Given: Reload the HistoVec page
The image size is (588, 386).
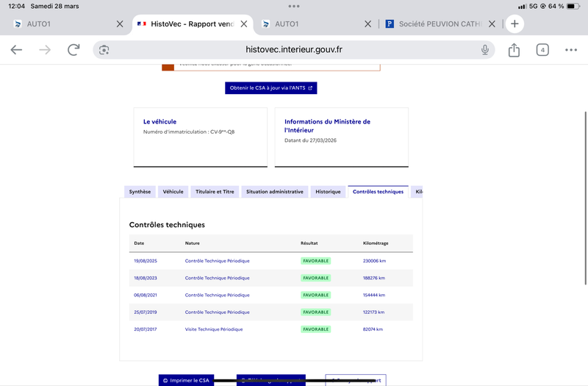Looking at the screenshot, I should coord(73,50).
